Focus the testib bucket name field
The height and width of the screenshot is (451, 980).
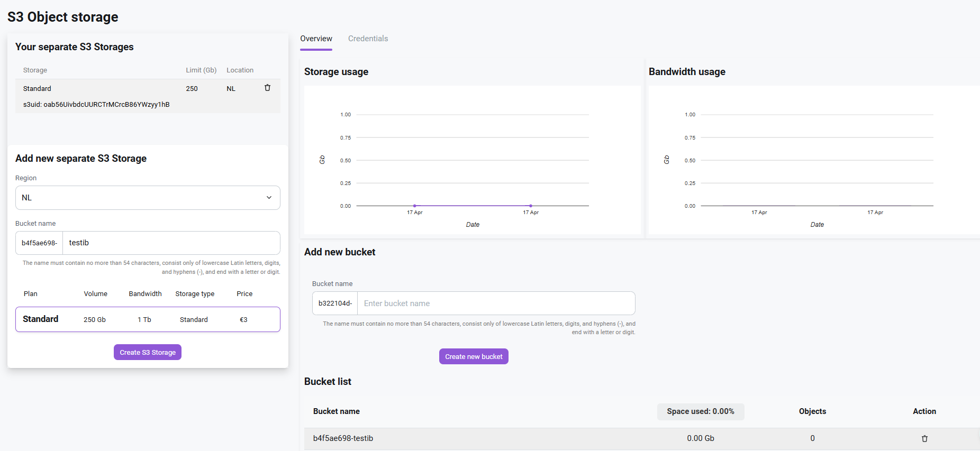click(x=171, y=243)
